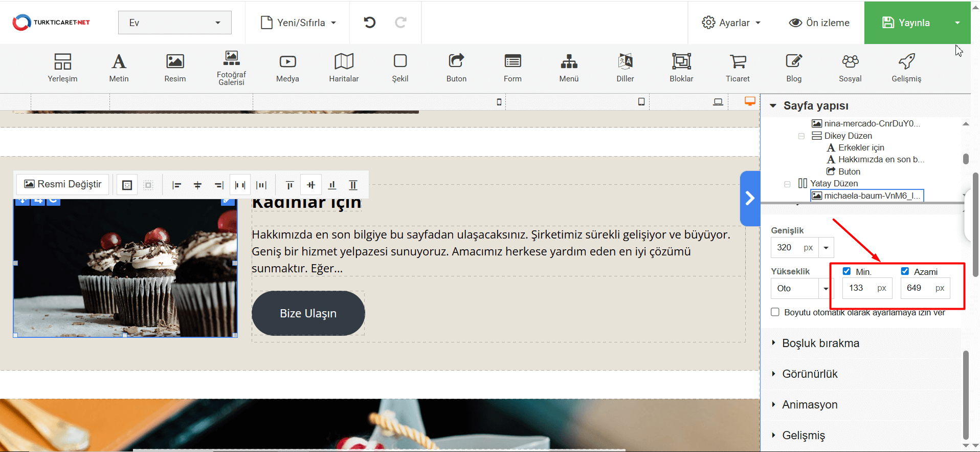This screenshot has height=452, width=980.
Task: Click the fit-to-container bordered square icon
Action: 127,185
